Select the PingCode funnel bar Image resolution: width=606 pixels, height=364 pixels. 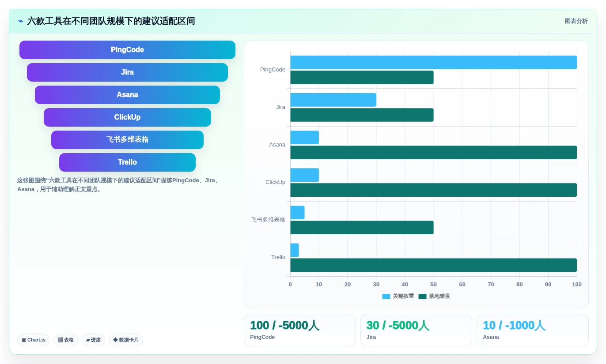coord(127,50)
